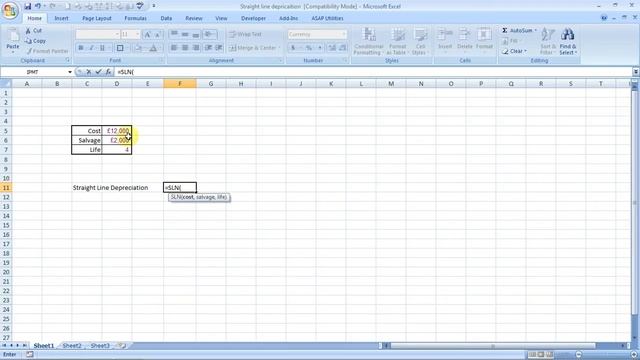Expand the Name Box function dropdown
Image resolution: width=640 pixels, height=360 pixels.
70,72
